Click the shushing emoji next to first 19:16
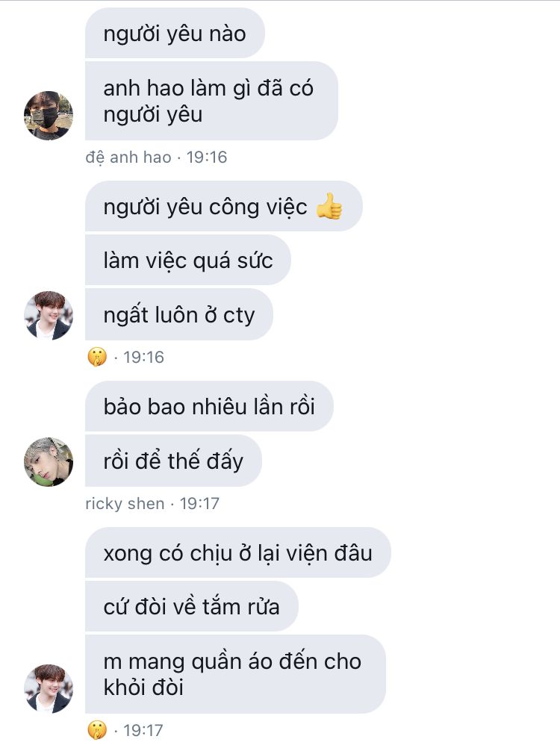Viewport: 560px width, 745px height. 97,357
